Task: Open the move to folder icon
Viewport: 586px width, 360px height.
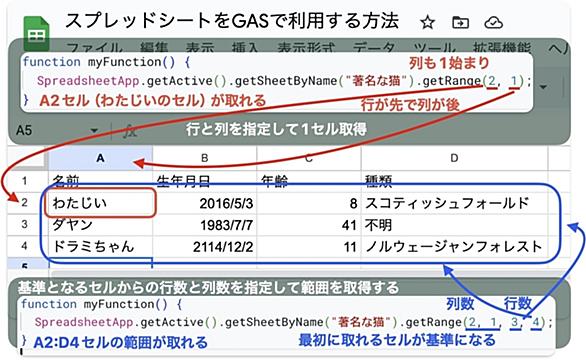Action: click(460, 22)
